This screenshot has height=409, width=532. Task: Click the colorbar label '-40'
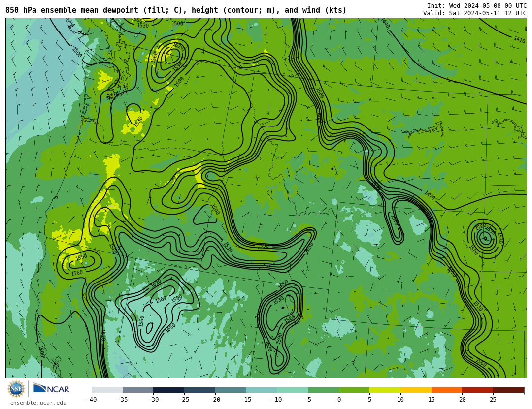[91, 400]
